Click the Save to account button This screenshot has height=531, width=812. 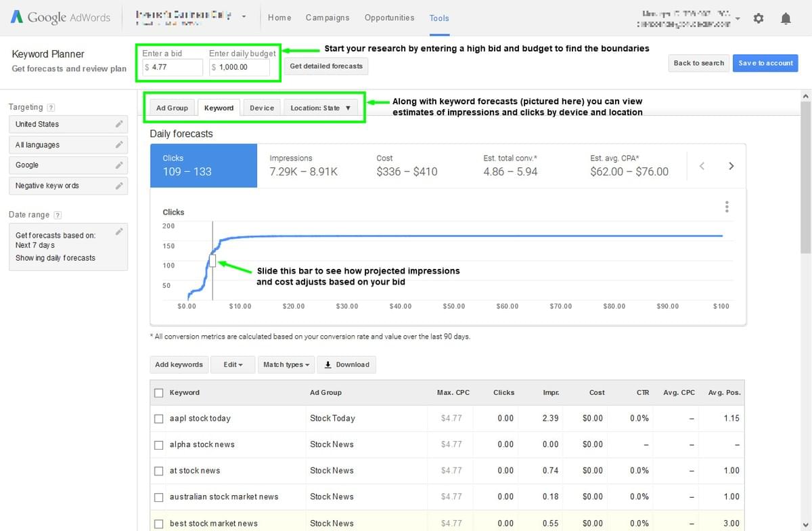click(x=765, y=63)
